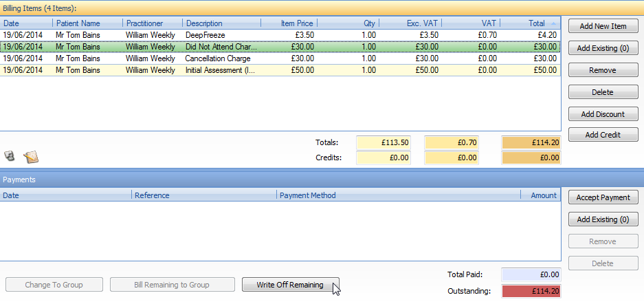
Task: Click the Payments Date column header
Action: [66, 195]
